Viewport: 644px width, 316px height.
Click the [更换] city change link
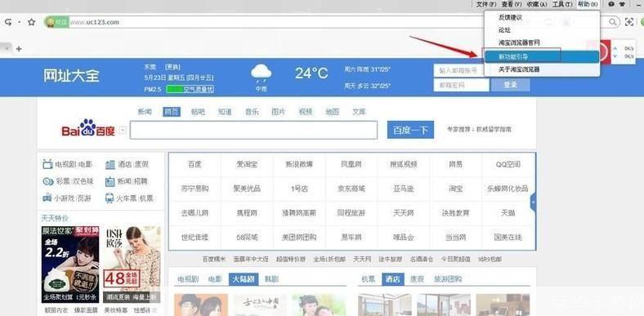pyautogui.click(x=172, y=66)
